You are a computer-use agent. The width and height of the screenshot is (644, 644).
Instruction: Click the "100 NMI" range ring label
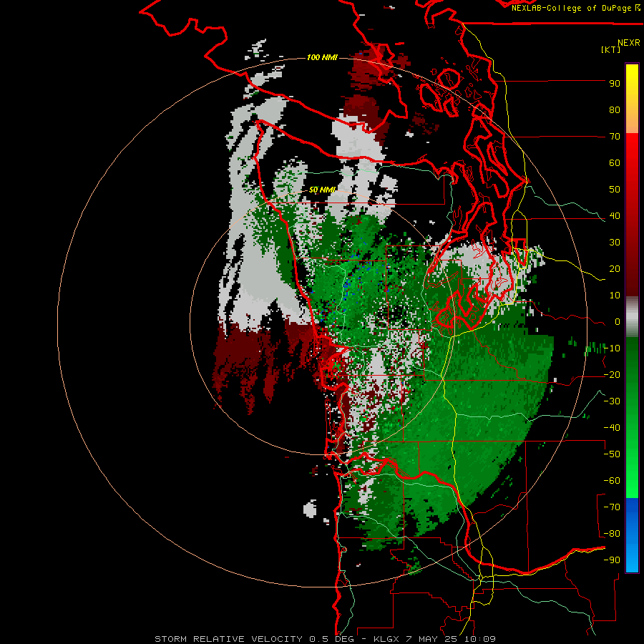322,57
